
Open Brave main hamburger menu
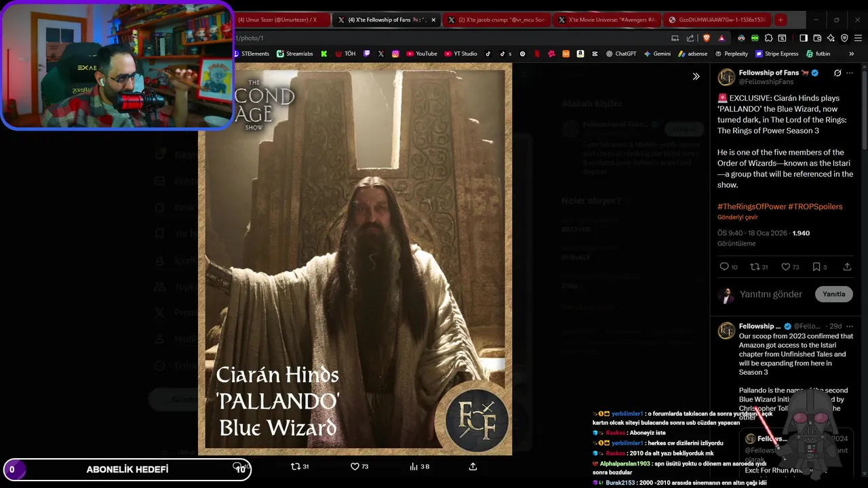click(858, 38)
